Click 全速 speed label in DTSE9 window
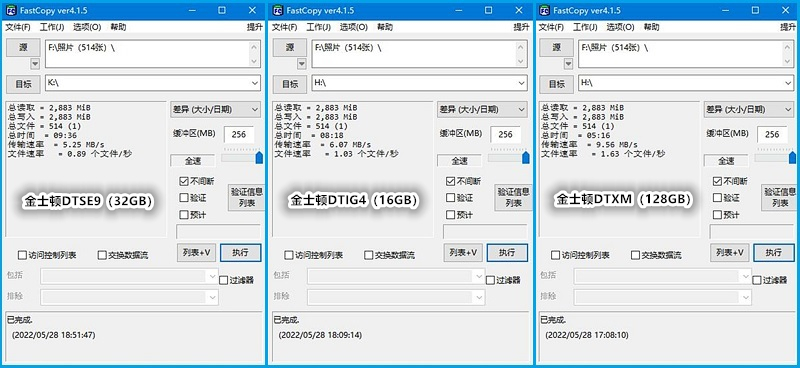Viewport: 800px width, 368px height. [192, 161]
